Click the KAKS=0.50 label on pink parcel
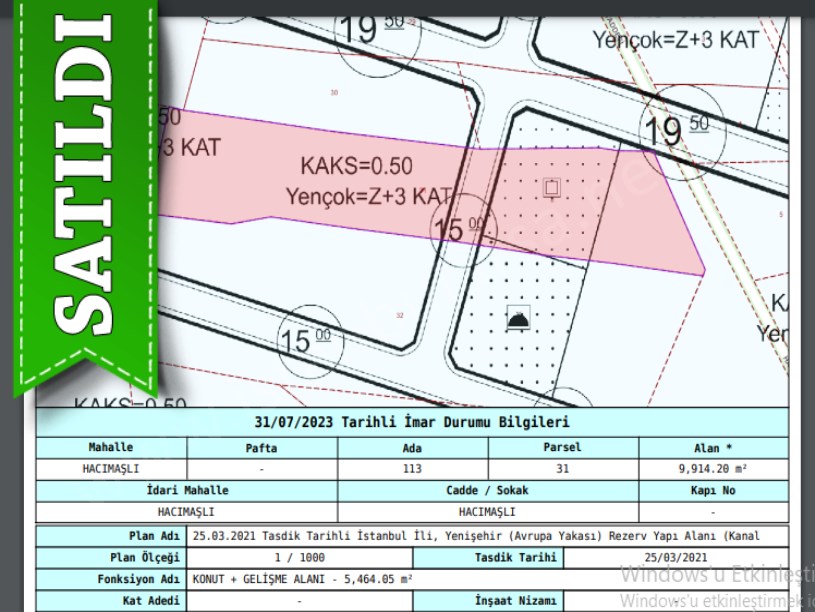Screen dimensions: 815x612 (356, 166)
